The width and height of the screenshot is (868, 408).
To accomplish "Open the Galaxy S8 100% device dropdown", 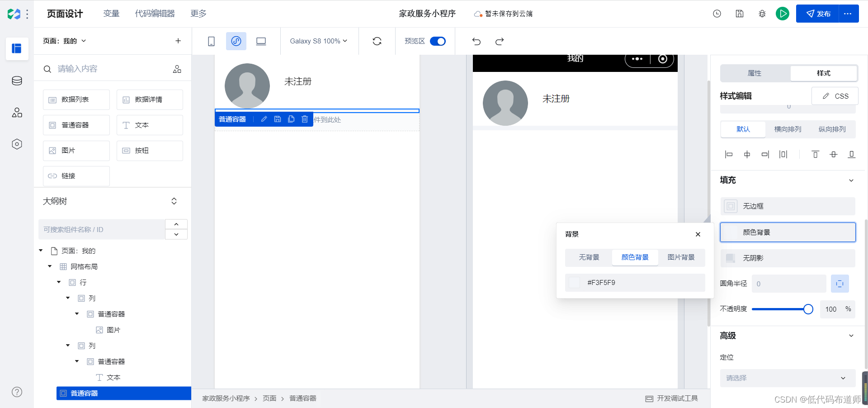I will (x=319, y=41).
